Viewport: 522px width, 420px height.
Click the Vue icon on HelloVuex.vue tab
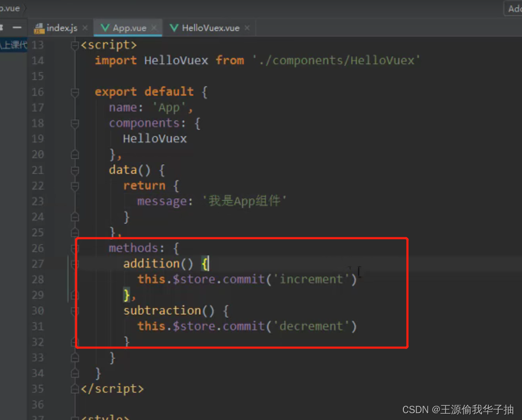point(174,28)
